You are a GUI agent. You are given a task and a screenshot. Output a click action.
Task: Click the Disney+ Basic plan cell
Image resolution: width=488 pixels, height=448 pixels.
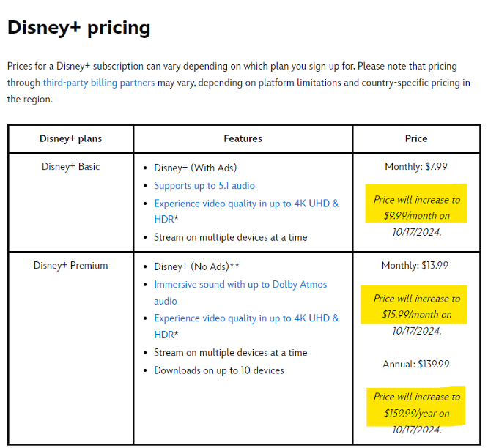[70, 167]
